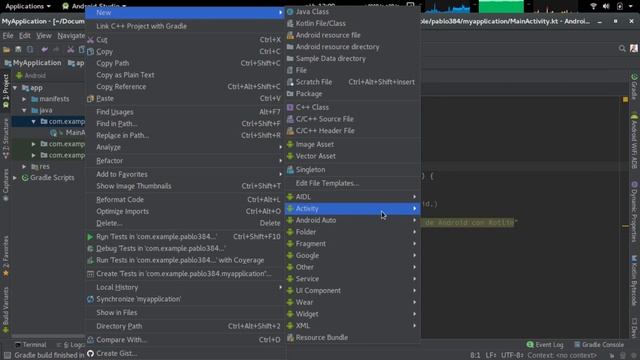
Task: Open the Event Log panel
Action: 545,345
